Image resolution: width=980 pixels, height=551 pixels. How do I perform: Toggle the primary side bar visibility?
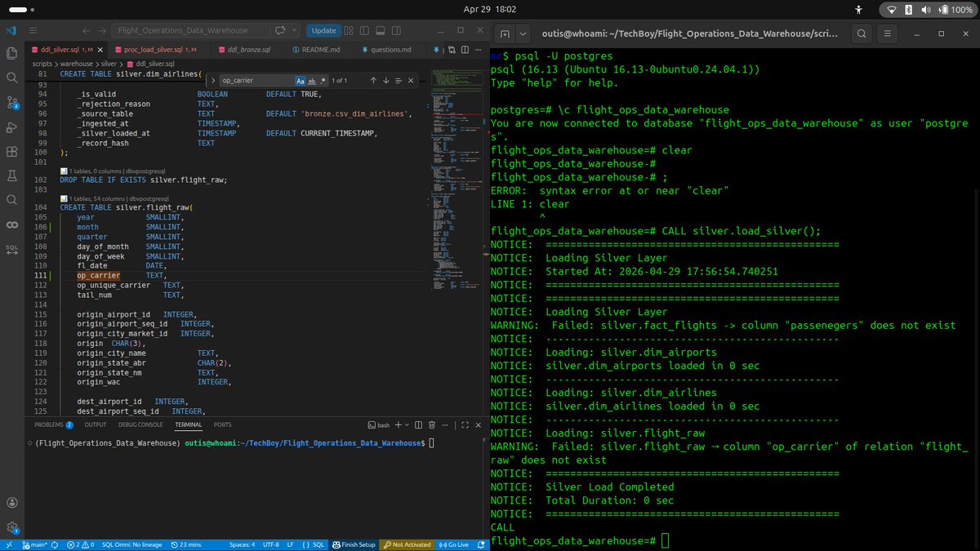point(364,30)
